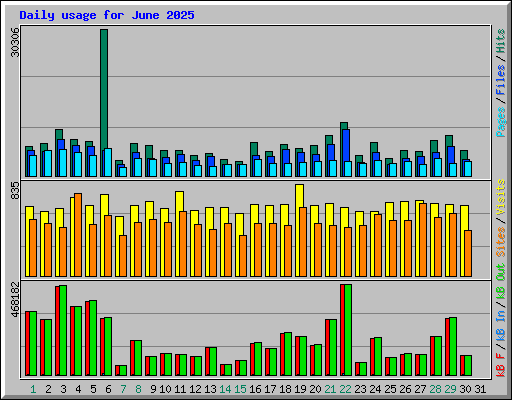512x400 pixels.
Task: Click day label 25 on x-axis
Action: pyautogui.click(x=390, y=389)
